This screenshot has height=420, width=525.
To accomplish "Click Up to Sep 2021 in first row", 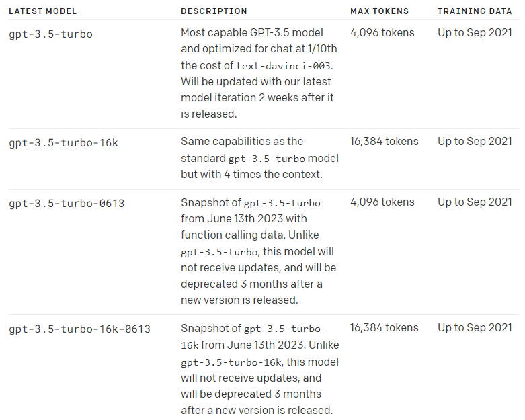I will (475, 33).
